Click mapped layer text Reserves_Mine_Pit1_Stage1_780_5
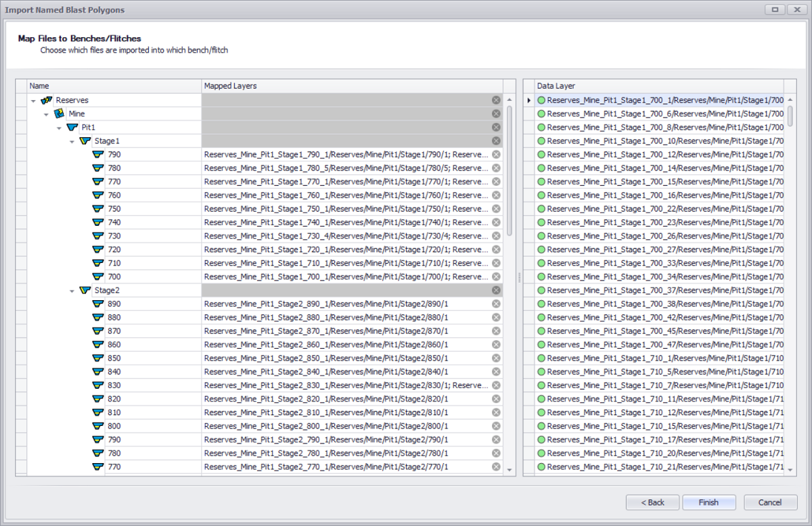The image size is (812, 526). click(x=346, y=168)
